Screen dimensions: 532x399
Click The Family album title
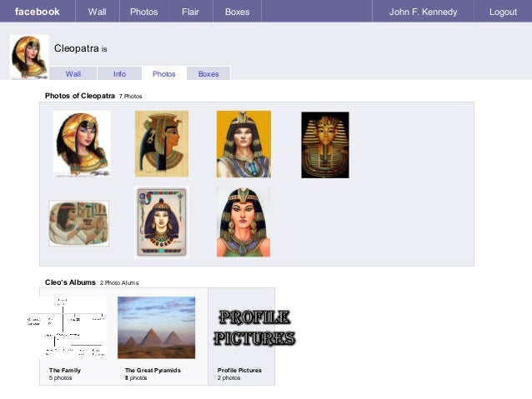click(x=65, y=370)
